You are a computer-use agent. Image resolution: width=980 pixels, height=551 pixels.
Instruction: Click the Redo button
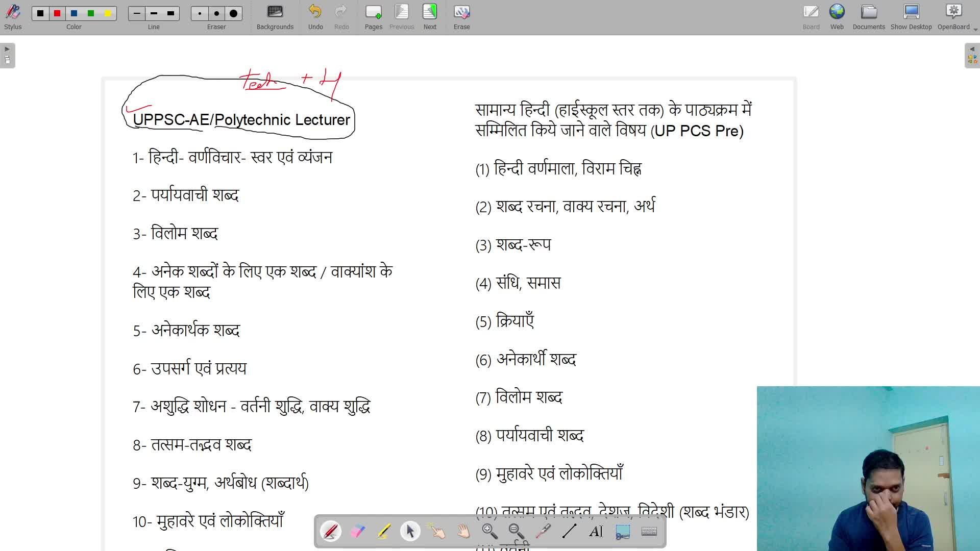click(x=341, y=17)
